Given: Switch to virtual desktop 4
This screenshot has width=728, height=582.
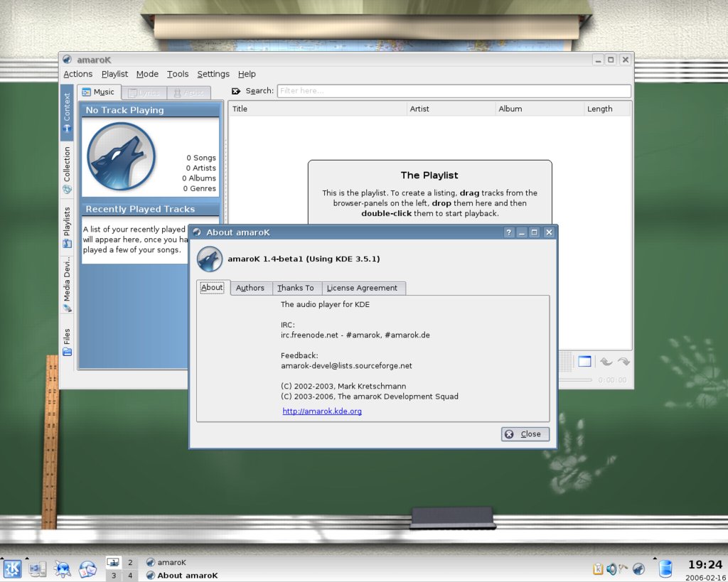Looking at the screenshot, I should [x=130, y=576].
